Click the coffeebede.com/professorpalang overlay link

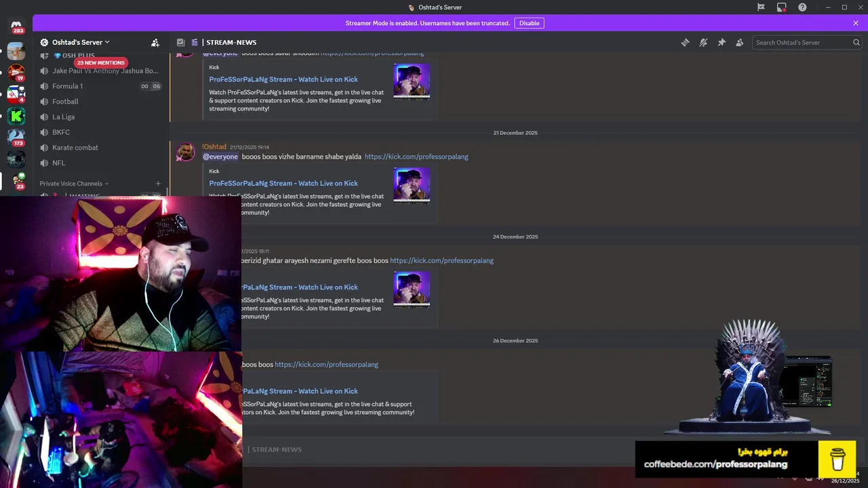(715, 464)
